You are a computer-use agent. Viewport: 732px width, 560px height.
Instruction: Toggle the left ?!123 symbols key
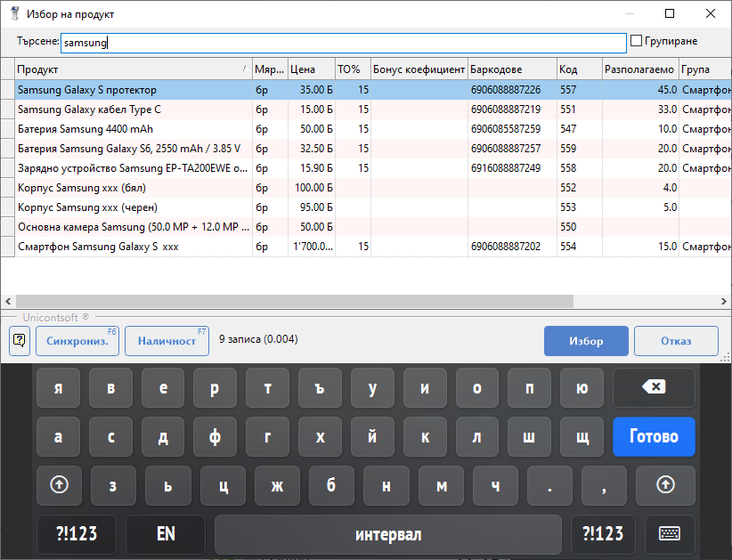pos(77,534)
